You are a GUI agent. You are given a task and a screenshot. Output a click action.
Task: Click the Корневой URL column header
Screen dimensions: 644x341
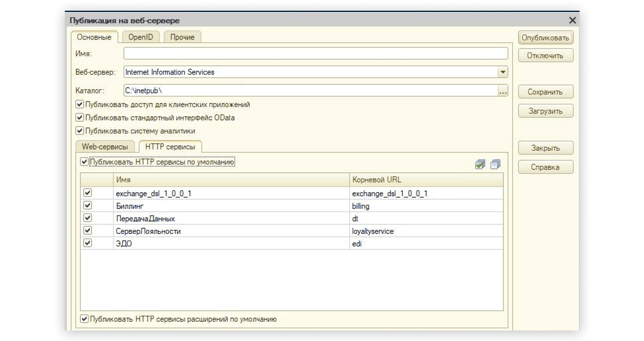pyautogui.click(x=426, y=180)
